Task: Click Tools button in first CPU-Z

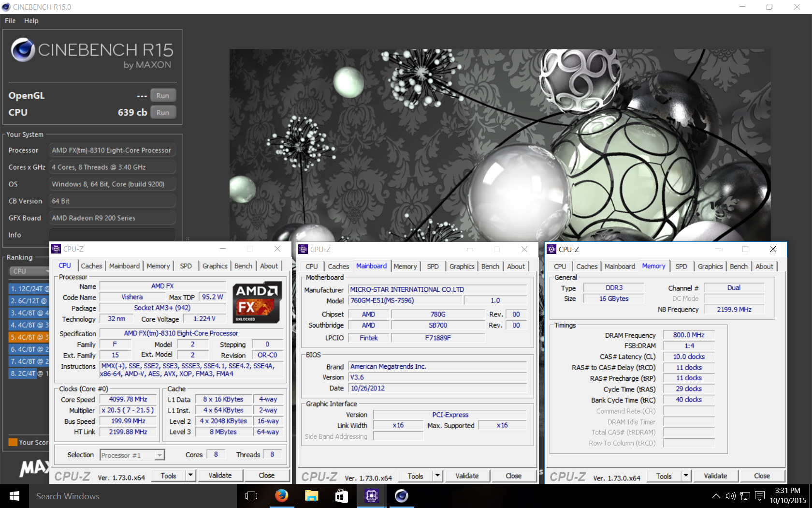Action: tap(168, 476)
